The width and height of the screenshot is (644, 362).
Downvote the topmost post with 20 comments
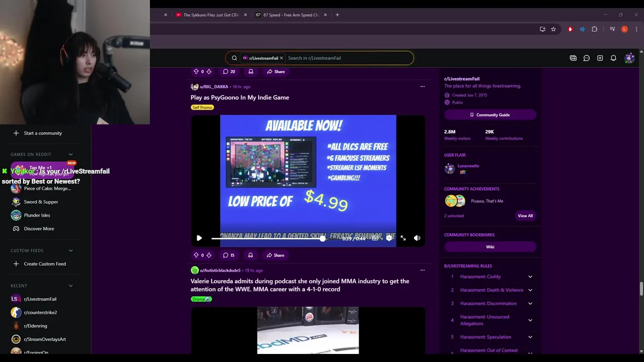click(209, 71)
